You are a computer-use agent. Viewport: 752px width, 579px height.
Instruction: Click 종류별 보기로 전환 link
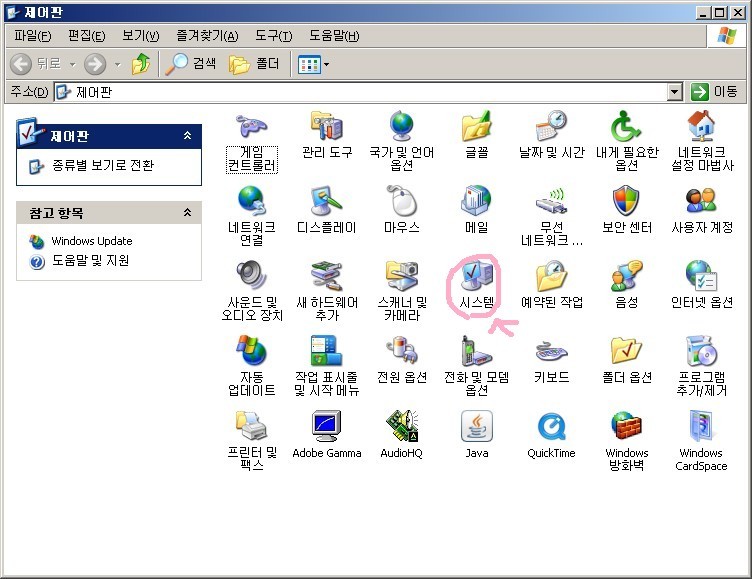click(x=103, y=165)
